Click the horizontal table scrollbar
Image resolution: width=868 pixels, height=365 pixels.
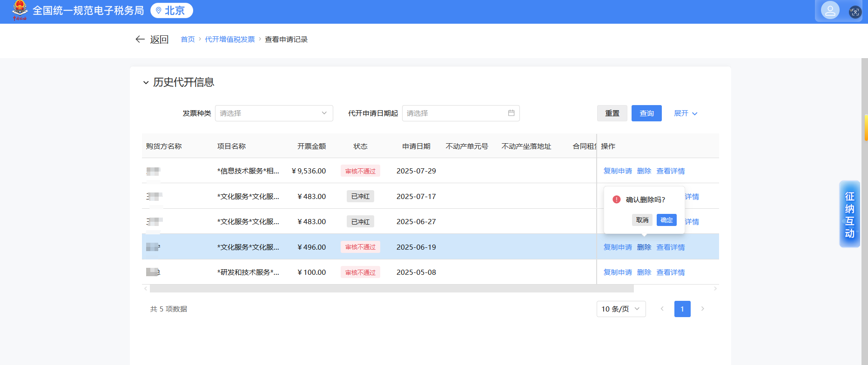[391, 289]
